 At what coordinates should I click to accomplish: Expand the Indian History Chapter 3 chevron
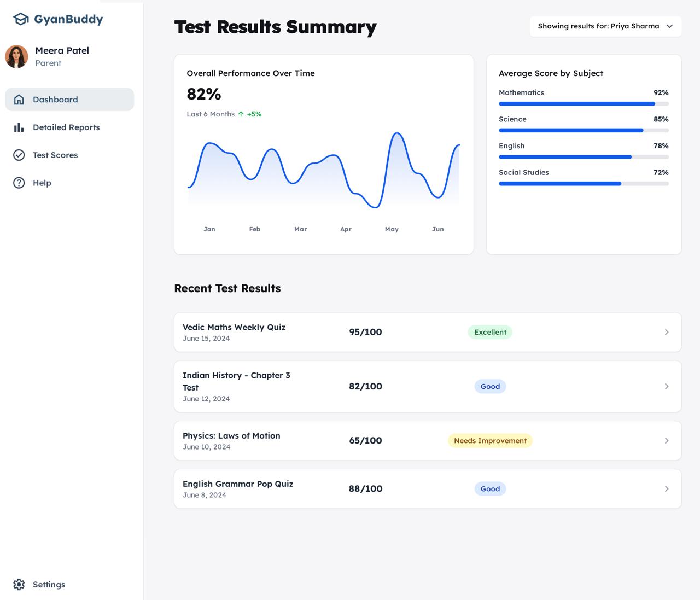tap(666, 387)
